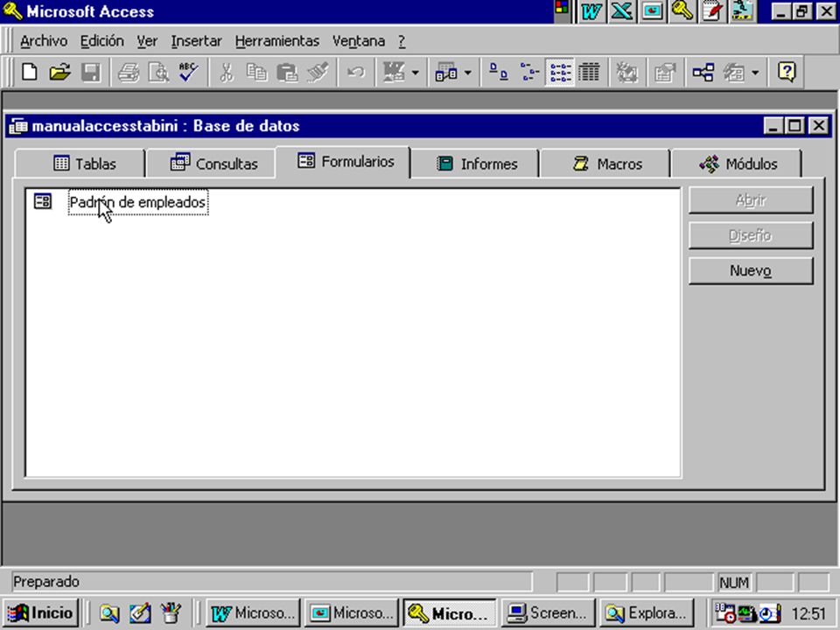The image size is (840, 630).
Task: Toggle the List view toolbar button
Action: tap(560, 72)
